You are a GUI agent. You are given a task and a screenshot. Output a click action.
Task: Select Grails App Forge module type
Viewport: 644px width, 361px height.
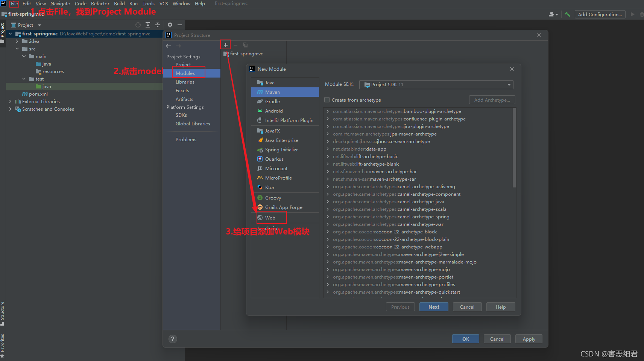(285, 207)
